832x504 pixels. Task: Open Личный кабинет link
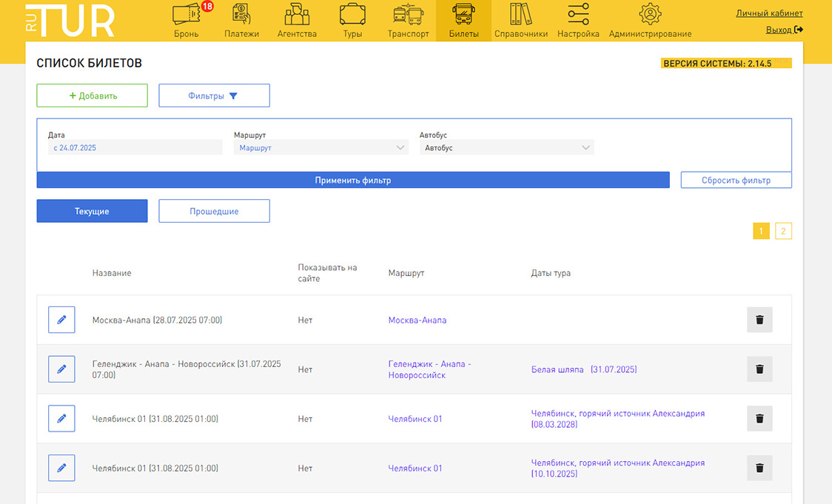[769, 13]
